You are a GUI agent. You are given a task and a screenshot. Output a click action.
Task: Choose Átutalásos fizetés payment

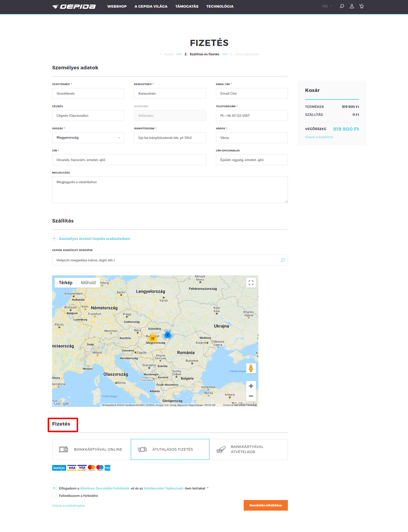coord(170,449)
